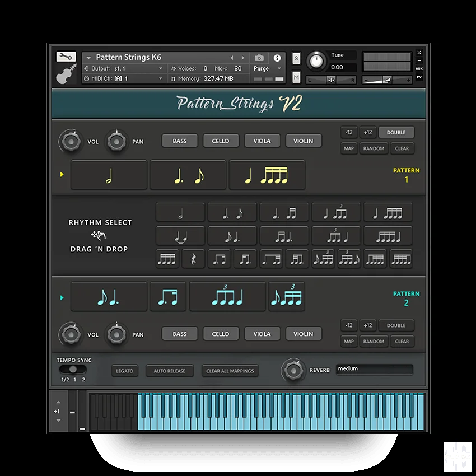Viewport: 476px width, 476px height.
Task: Open the MIDI Ch channel dropdown
Action: tap(124, 78)
